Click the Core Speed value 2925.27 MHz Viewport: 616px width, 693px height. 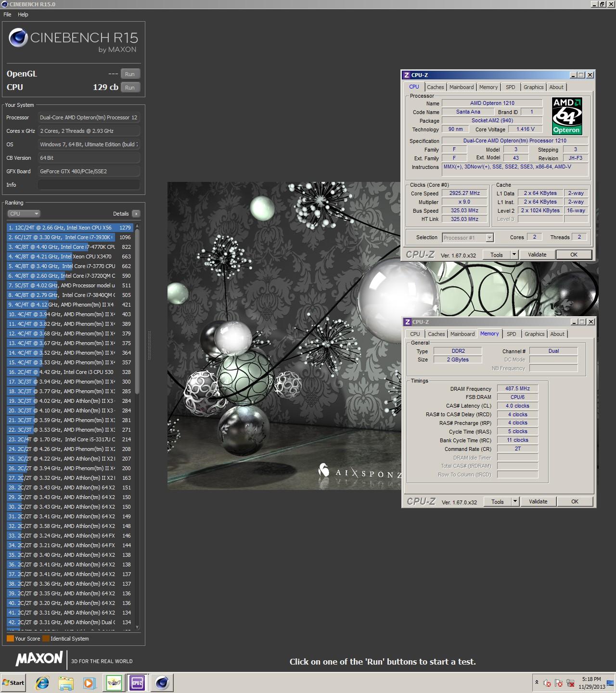tap(464, 193)
